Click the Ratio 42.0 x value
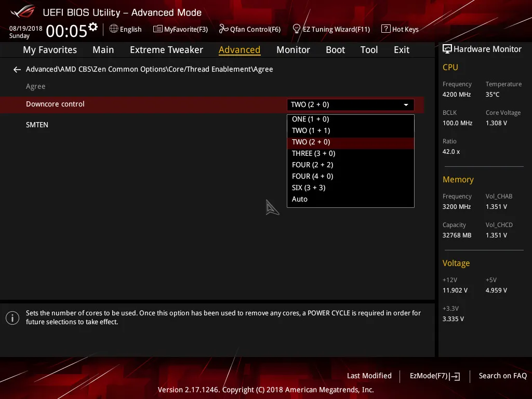The height and width of the screenshot is (399, 532). [451, 152]
